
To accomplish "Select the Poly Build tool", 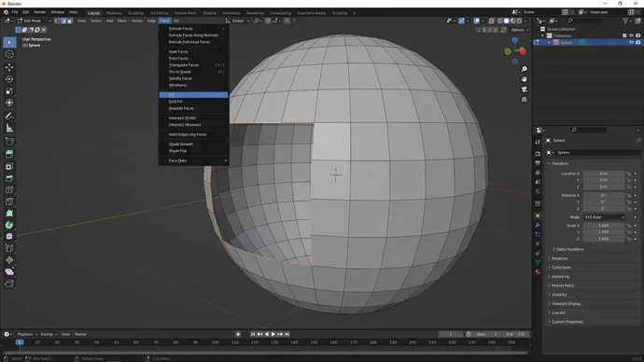I will tap(9, 213).
